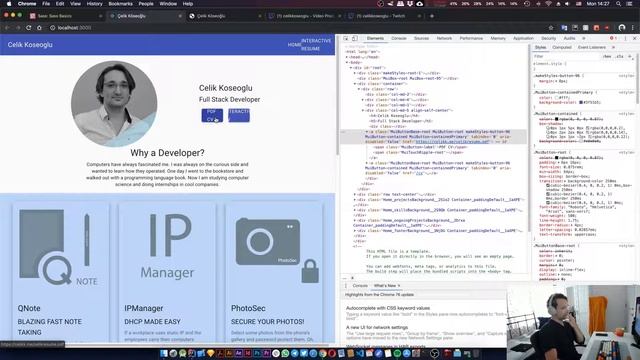Close the DevTools panel

[x=634, y=38]
